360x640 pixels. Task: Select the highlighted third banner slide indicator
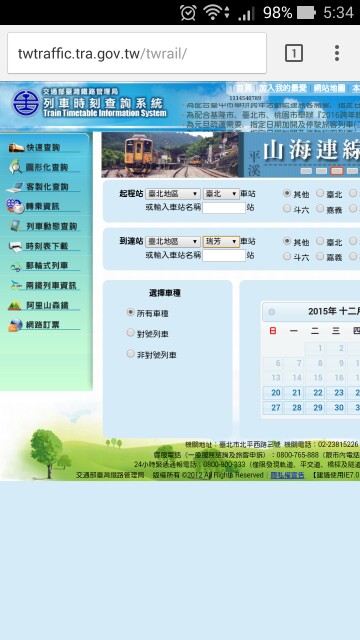pyautogui.click(x=337, y=171)
